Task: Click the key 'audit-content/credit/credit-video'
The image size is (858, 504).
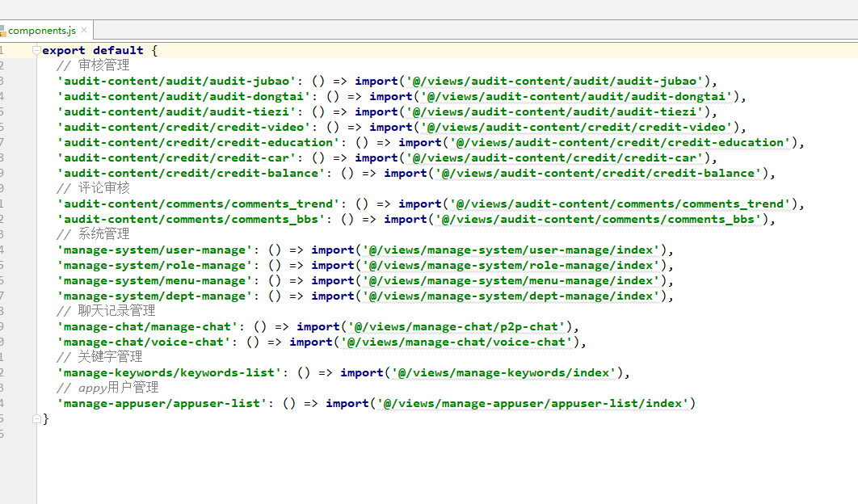Action: click(x=183, y=127)
